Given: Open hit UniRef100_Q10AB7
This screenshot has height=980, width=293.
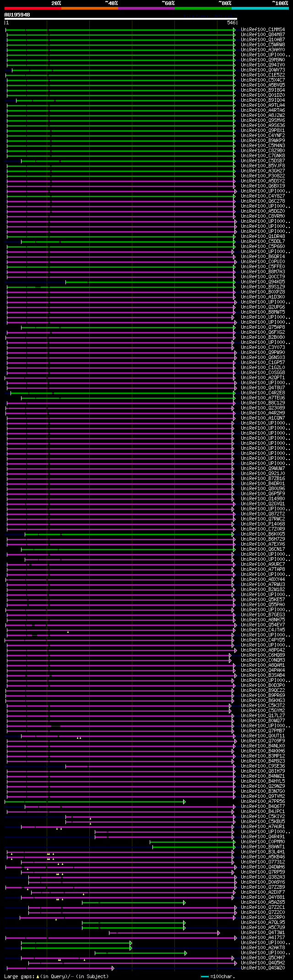Looking at the screenshot, I should [263, 40].
